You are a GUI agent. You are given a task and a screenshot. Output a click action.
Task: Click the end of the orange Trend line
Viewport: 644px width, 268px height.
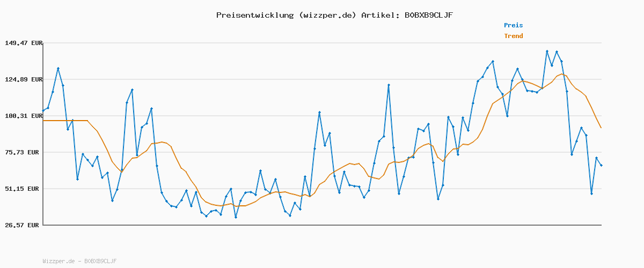601,128
